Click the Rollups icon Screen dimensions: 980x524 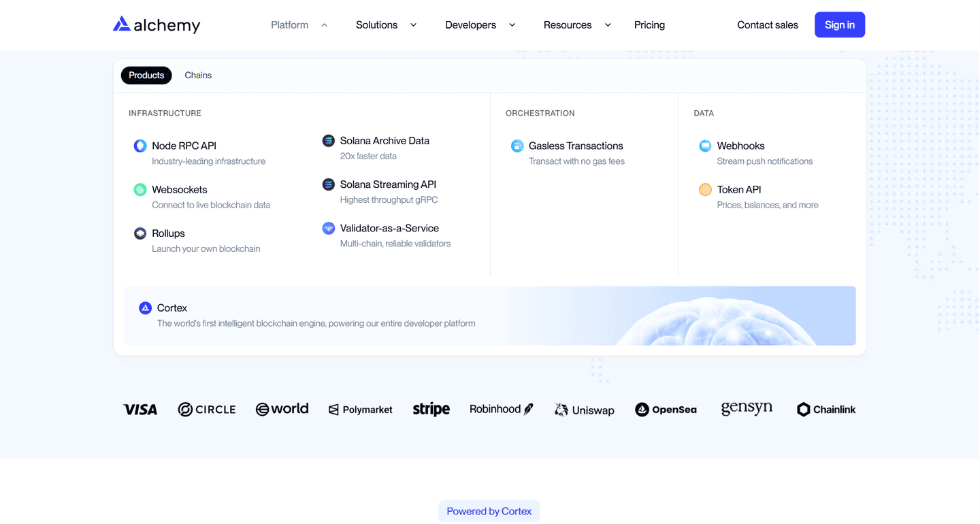(x=140, y=233)
